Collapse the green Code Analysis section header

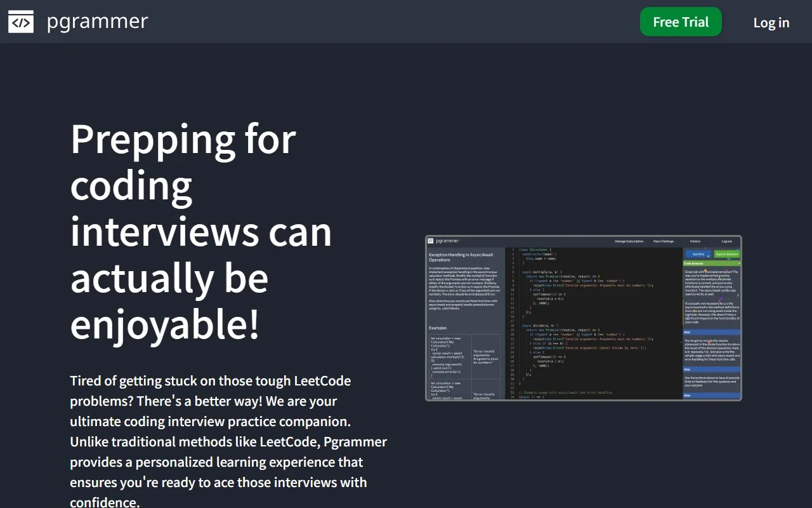tap(711, 263)
